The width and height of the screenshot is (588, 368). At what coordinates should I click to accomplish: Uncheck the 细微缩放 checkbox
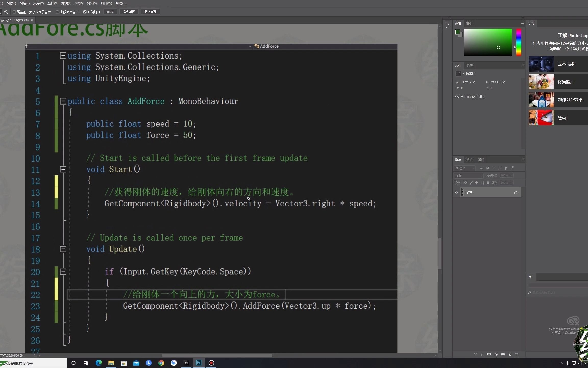point(85,12)
